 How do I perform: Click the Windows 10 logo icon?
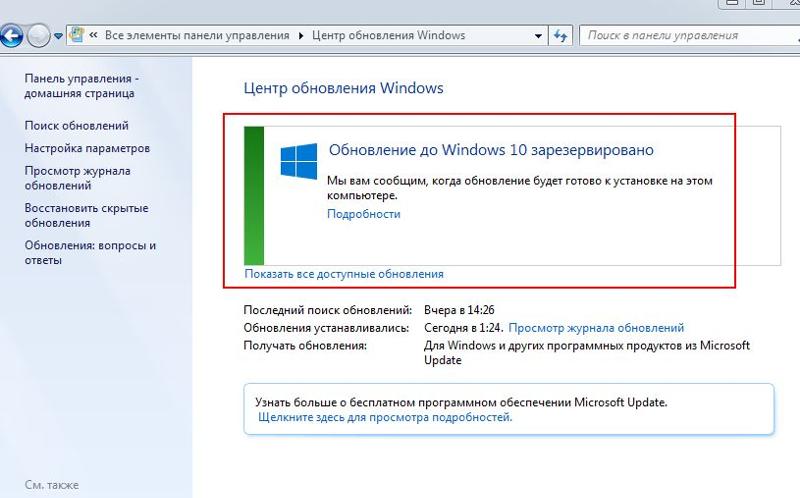tap(298, 161)
